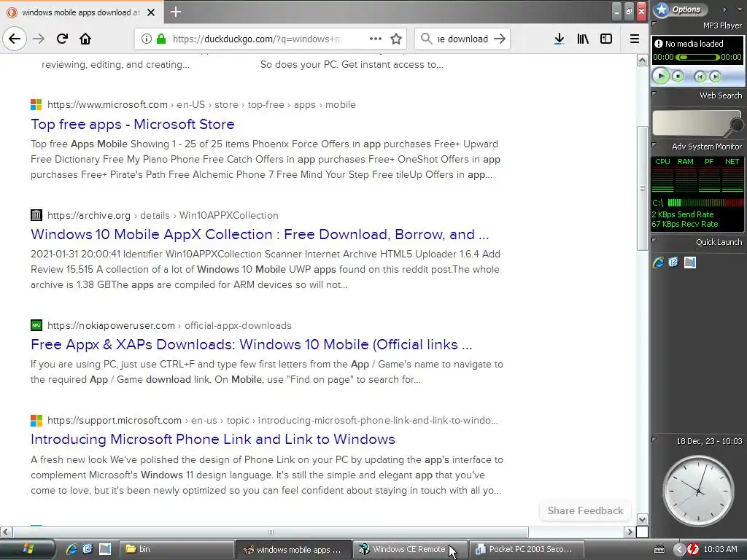Click the vertical scrollbar up arrow

(x=642, y=61)
